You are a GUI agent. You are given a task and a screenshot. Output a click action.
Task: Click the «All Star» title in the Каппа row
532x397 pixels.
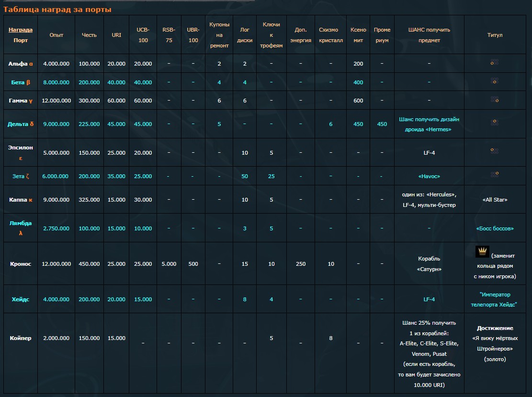pyautogui.click(x=495, y=200)
